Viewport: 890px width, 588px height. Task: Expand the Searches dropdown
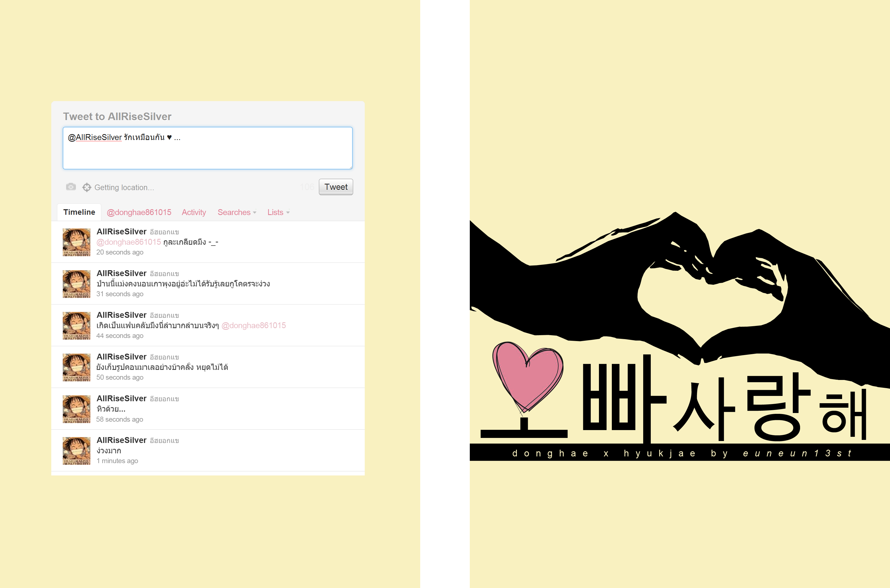(x=237, y=212)
